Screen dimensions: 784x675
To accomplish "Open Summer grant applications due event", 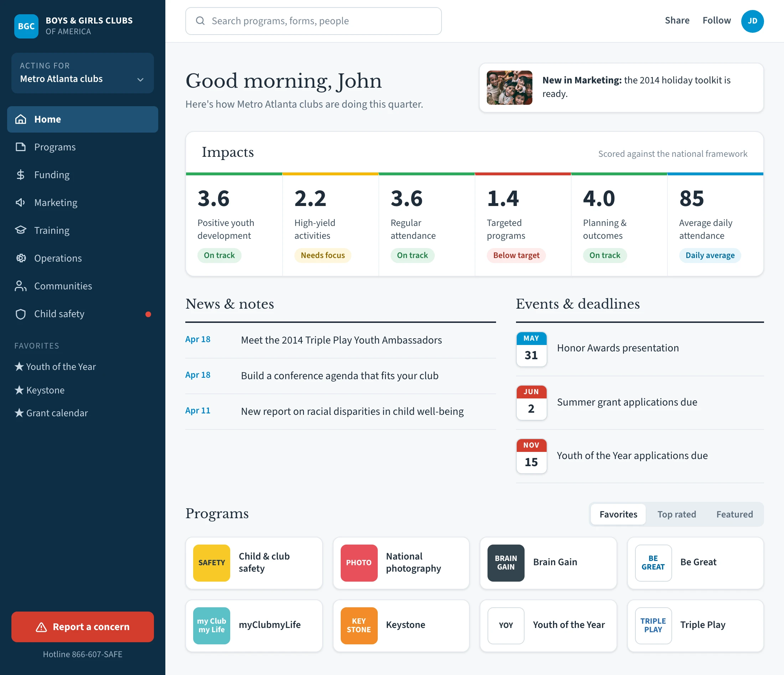I will click(639, 402).
